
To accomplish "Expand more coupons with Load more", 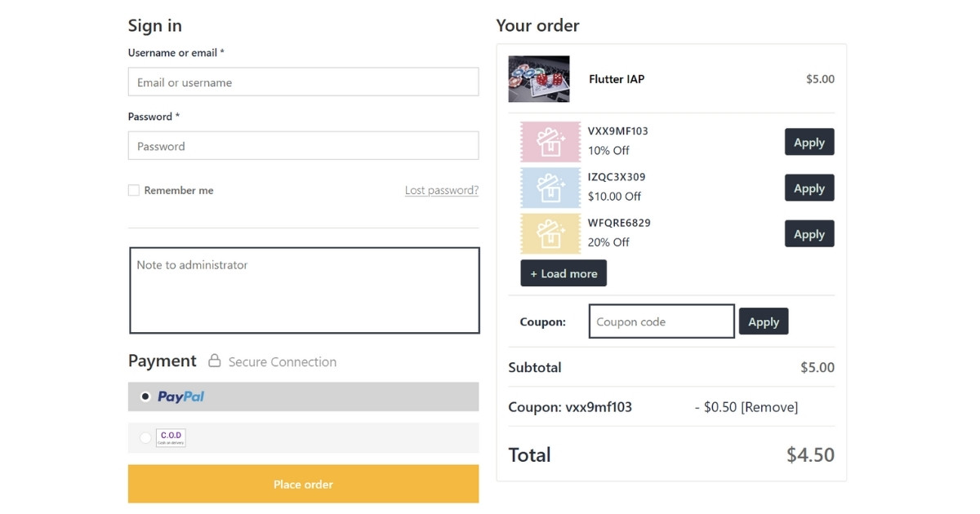I will [563, 273].
